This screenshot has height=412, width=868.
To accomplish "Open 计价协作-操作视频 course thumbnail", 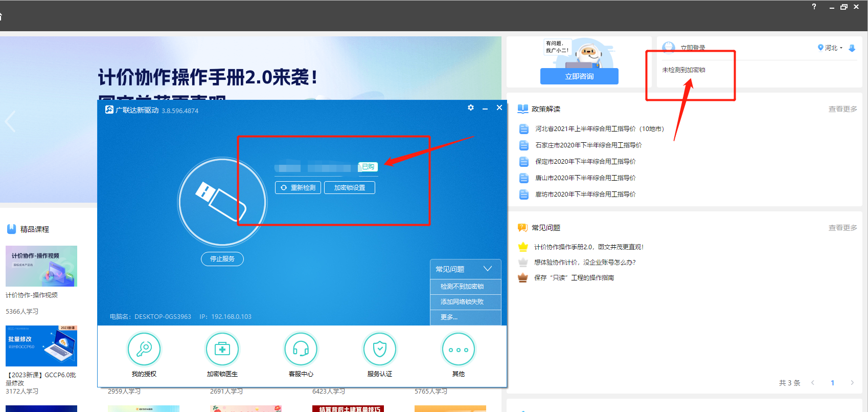I will pyautogui.click(x=41, y=266).
